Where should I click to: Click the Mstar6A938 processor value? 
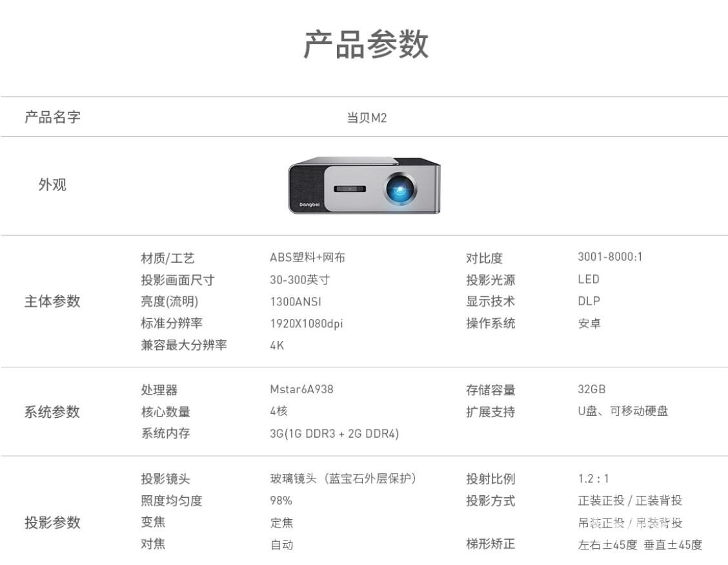tap(301, 389)
